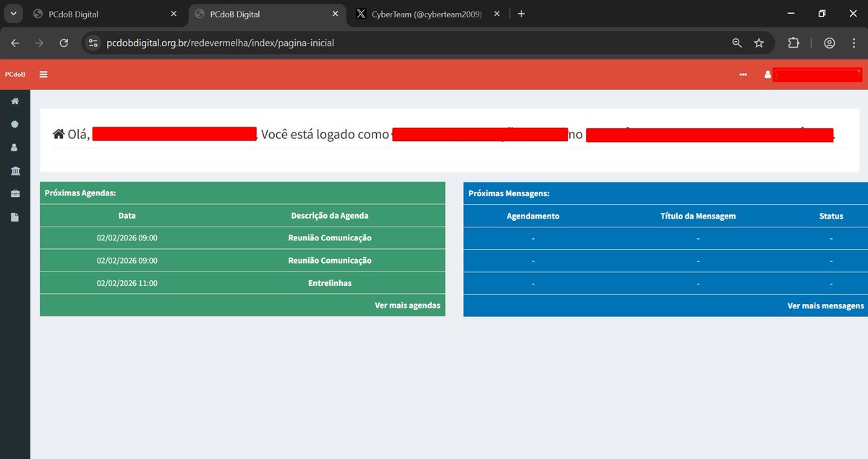868x459 pixels.
Task: Click the browser forward arrow
Action: coord(39,43)
